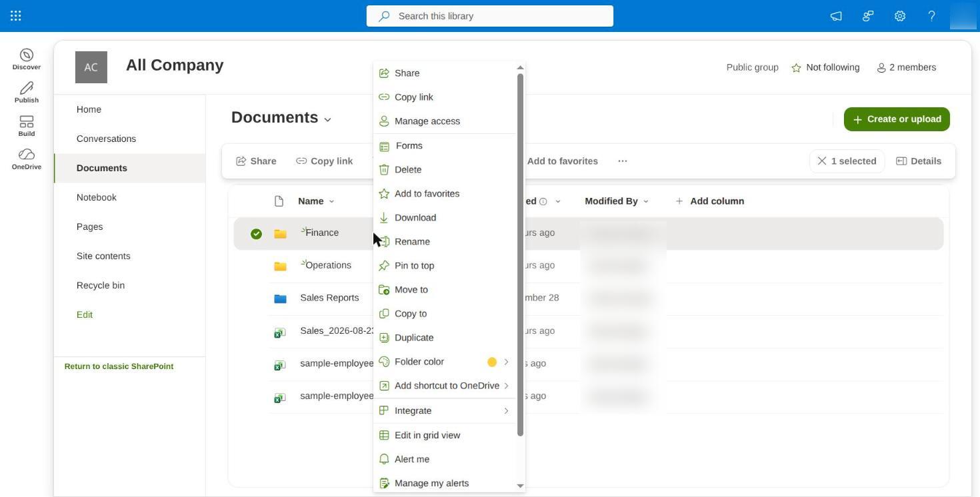Open the Modified column dropdown chevron
This screenshot has height=497, width=980.
tap(558, 201)
